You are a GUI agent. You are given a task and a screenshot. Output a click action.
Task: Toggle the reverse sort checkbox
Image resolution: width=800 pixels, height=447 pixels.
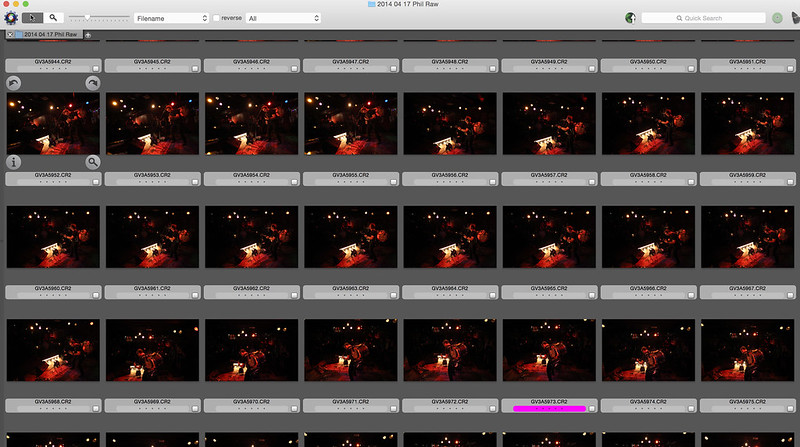(x=216, y=18)
